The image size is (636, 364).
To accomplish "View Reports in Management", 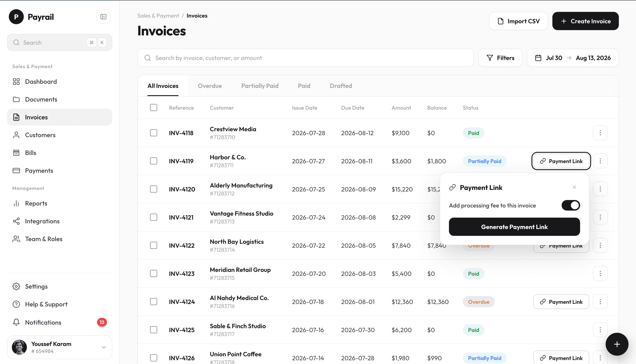I will (x=60, y=203).
